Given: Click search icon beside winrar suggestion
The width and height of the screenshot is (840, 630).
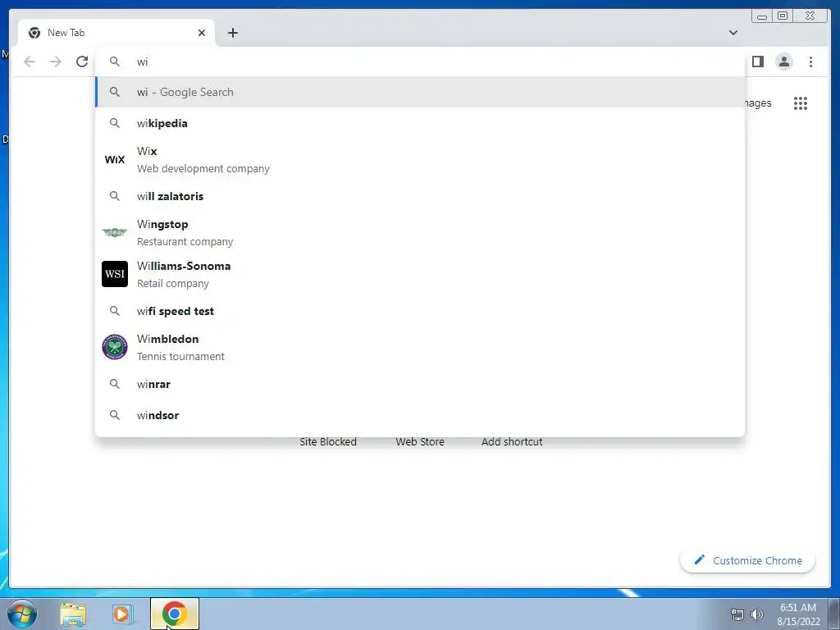Looking at the screenshot, I should coord(115,384).
